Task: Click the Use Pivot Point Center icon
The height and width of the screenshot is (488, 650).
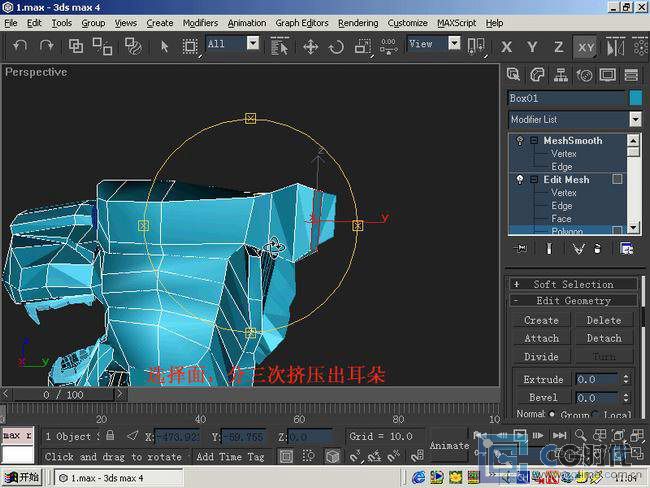Action: tap(475, 46)
